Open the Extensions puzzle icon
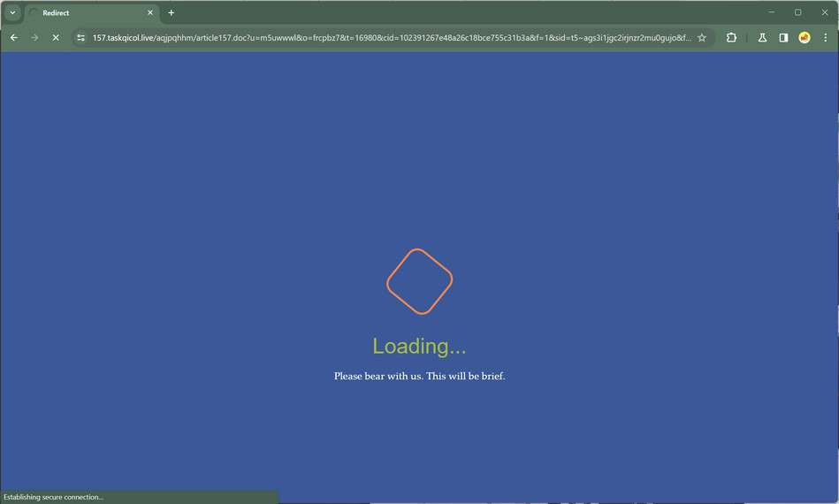The height and width of the screenshot is (504, 839). click(x=731, y=37)
